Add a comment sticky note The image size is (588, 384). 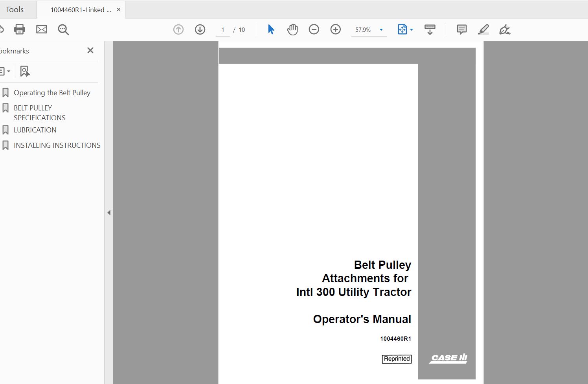pyautogui.click(x=462, y=29)
